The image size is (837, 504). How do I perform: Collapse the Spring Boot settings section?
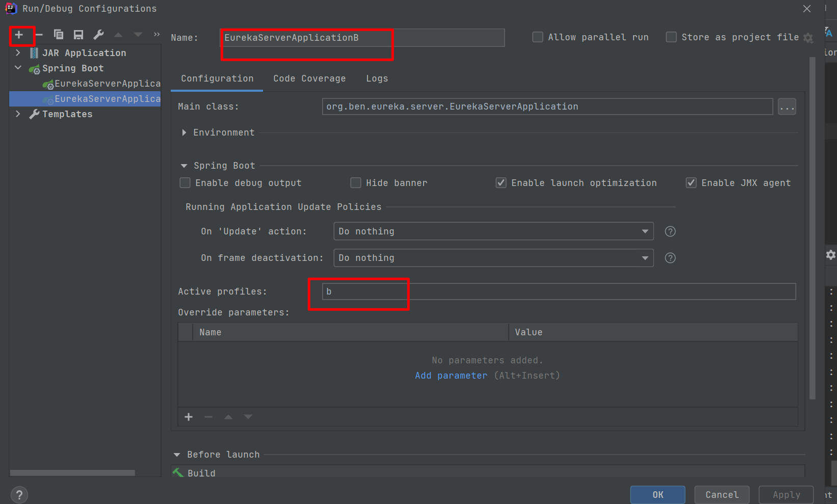pyautogui.click(x=184, y=166)
